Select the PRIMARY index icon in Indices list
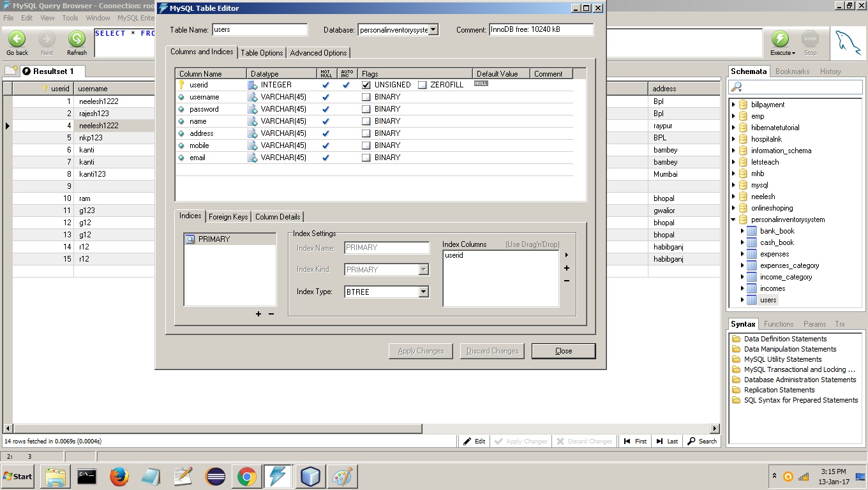 pos(190,239)
